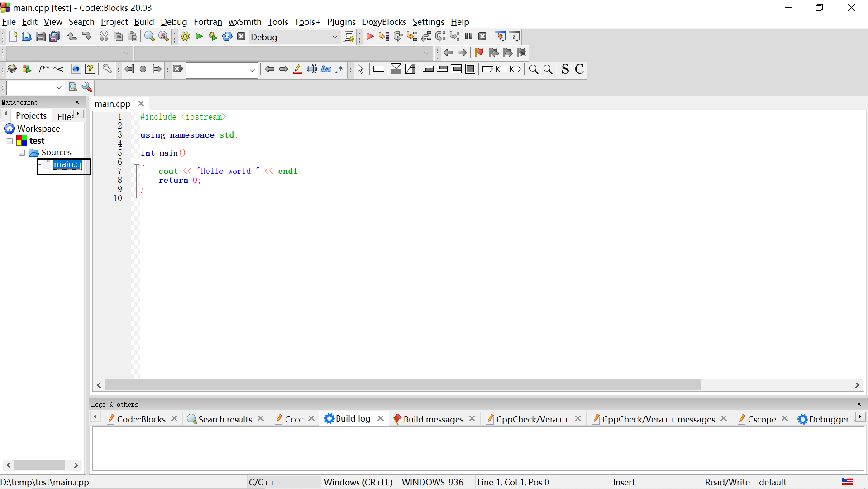Click the Find magnifier icon
Image resolution: width=868 pixels, height=489 pixels.
149,37
